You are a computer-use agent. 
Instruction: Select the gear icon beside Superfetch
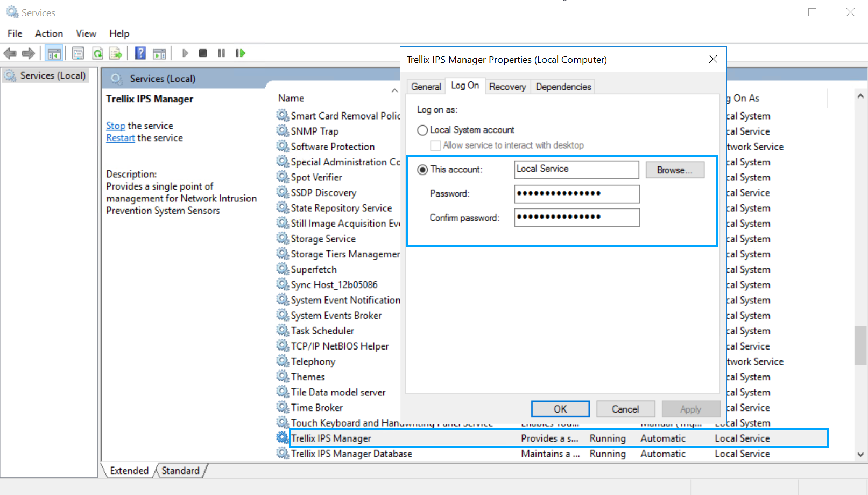click(283, 269)
